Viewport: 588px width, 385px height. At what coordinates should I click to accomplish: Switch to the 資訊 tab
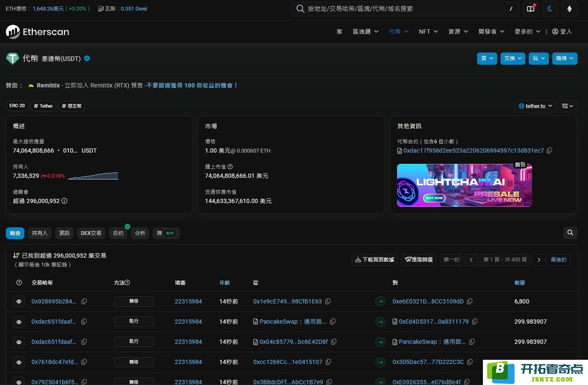64,233
